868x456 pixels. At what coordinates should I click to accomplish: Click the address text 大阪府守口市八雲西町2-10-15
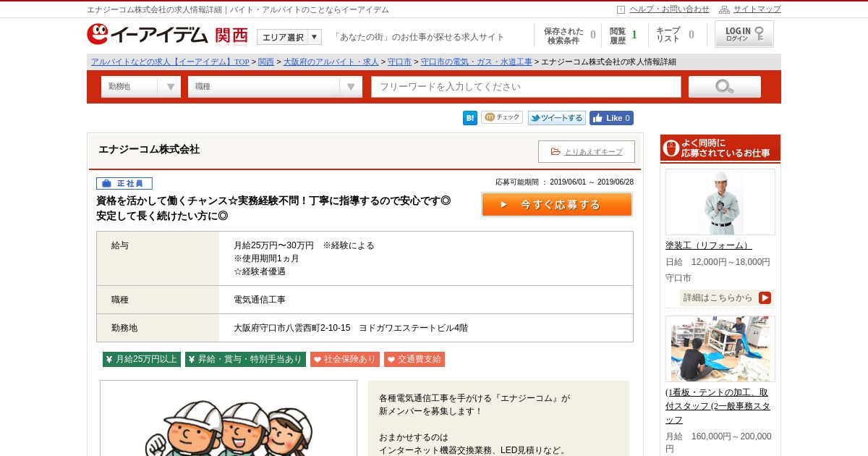[292, 328]
